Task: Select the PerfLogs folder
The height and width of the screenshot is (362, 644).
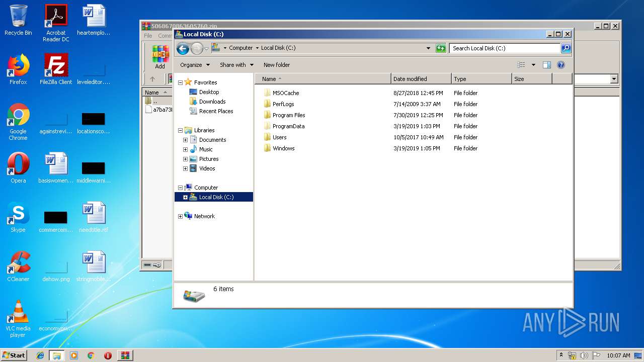Action: tap(283, 104)
